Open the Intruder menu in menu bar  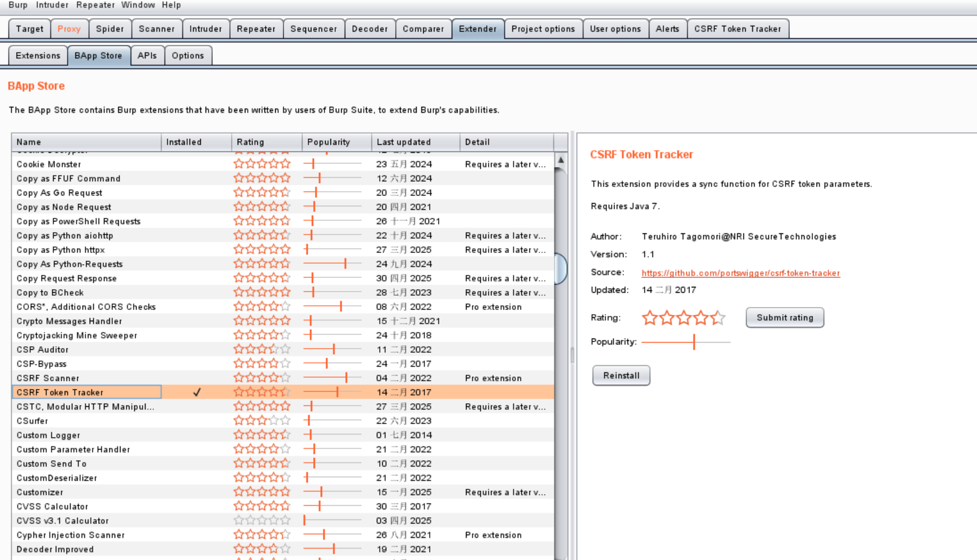tap(52, 5)
